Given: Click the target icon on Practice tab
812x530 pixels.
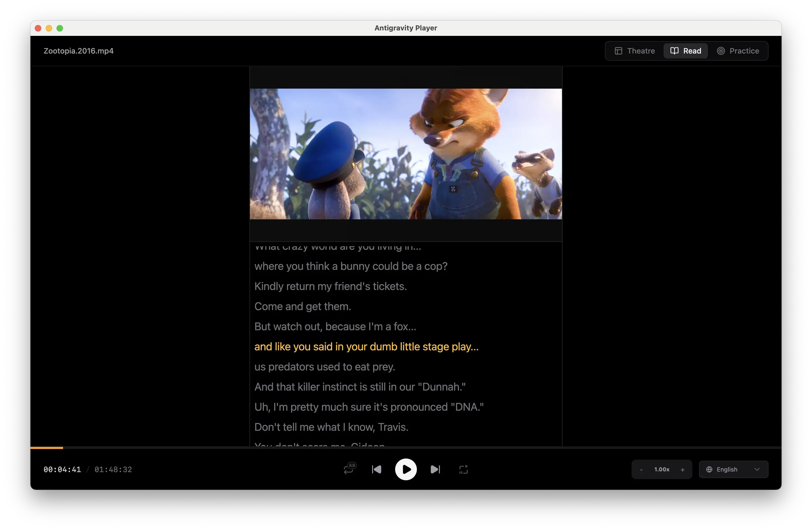Looking at the screenshot, I should [x=721, y=51].
